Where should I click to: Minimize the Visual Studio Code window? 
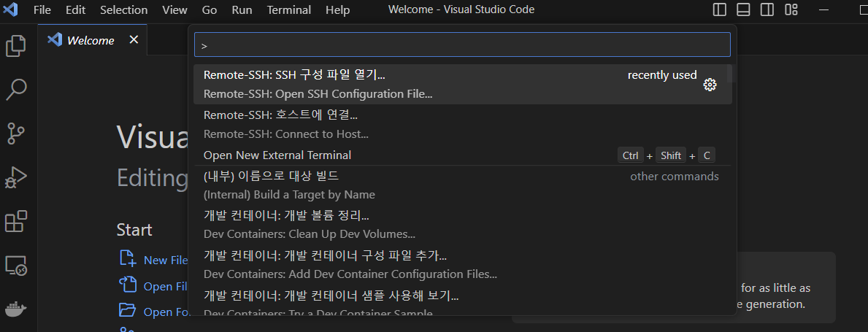825,9
